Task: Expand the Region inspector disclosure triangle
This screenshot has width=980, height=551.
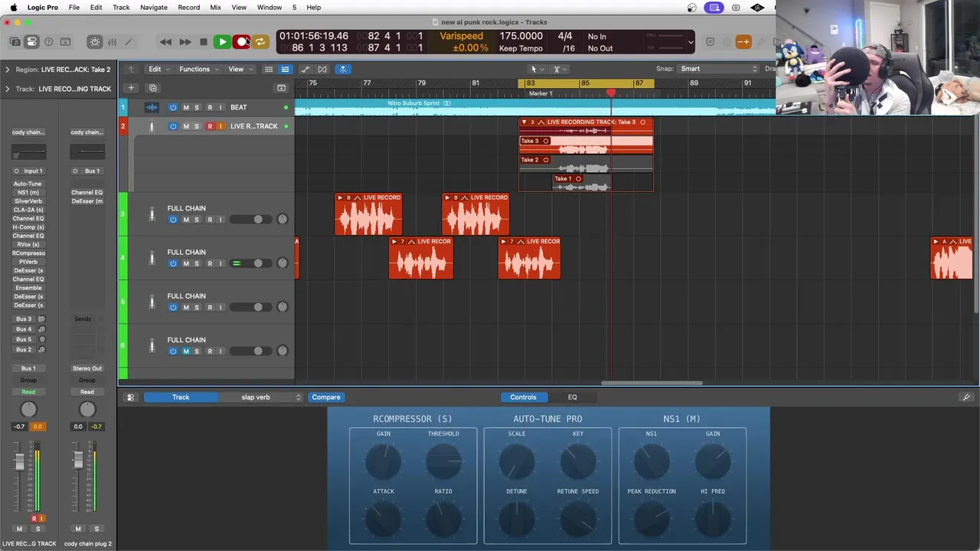Action: pos(8,70)
